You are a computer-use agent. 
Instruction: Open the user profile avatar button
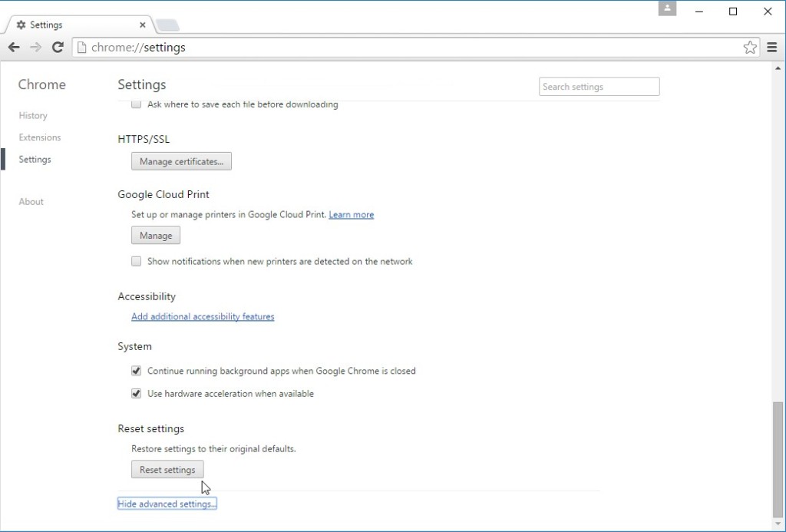(x=667, y=8)
